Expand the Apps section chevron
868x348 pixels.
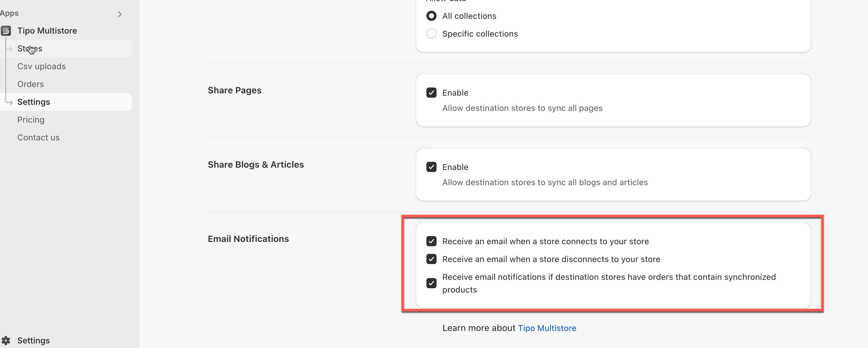120,14
